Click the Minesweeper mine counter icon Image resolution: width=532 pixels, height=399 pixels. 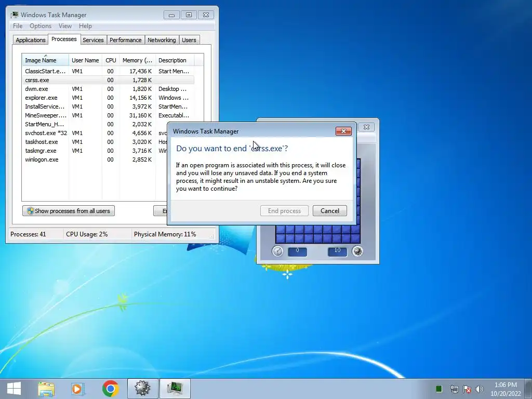357,251
